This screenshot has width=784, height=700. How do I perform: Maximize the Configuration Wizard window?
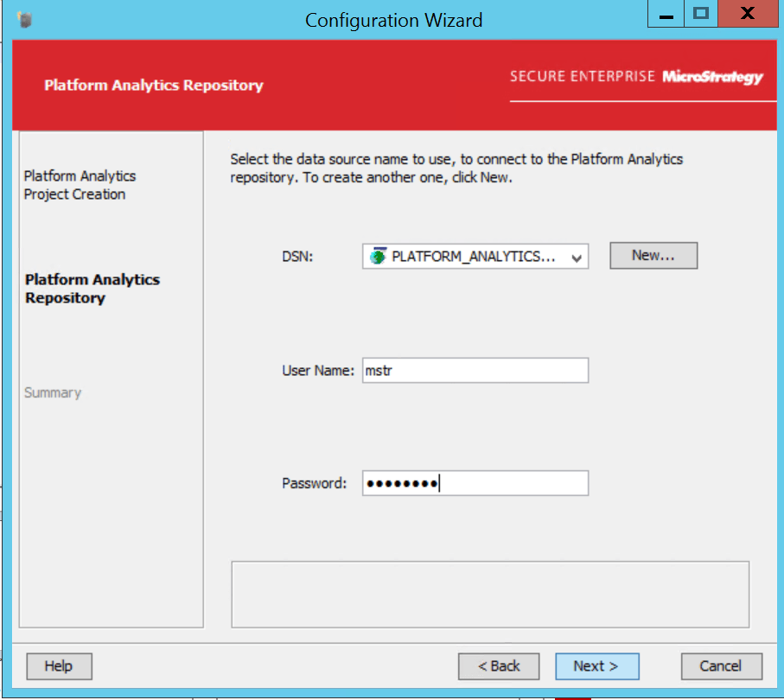700,14
